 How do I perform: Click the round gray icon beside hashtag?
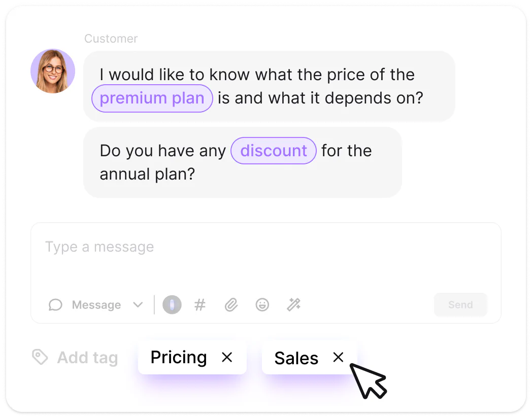tap(172, 305)
